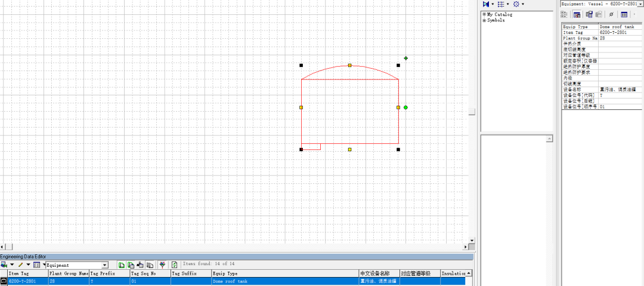644x286 pixels.
Task: Click the pencil edit icon in Data Editor
Action: pos(20,265)
